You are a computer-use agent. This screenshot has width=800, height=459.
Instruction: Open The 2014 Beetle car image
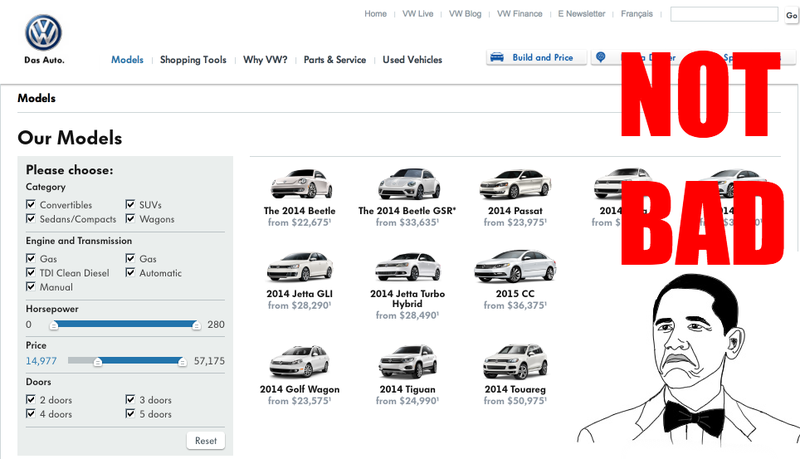pos(301,184)
